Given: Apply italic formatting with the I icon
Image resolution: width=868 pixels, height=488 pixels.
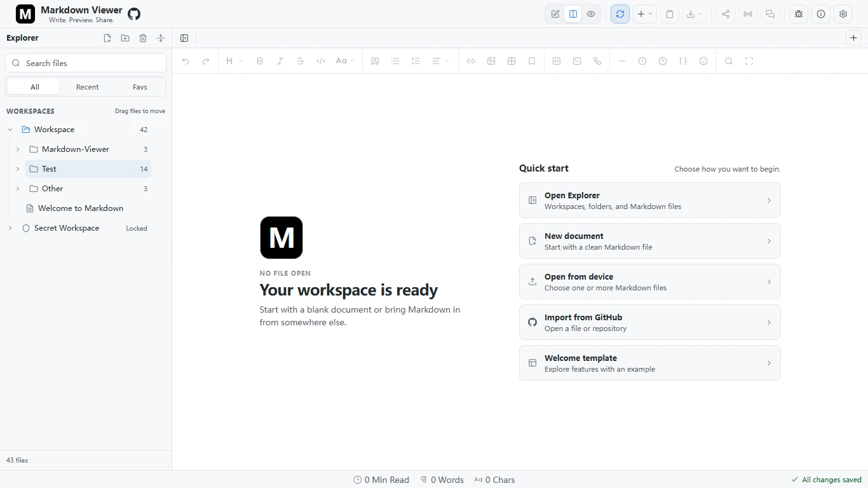Looking at the screenshot, I should 280,61.
